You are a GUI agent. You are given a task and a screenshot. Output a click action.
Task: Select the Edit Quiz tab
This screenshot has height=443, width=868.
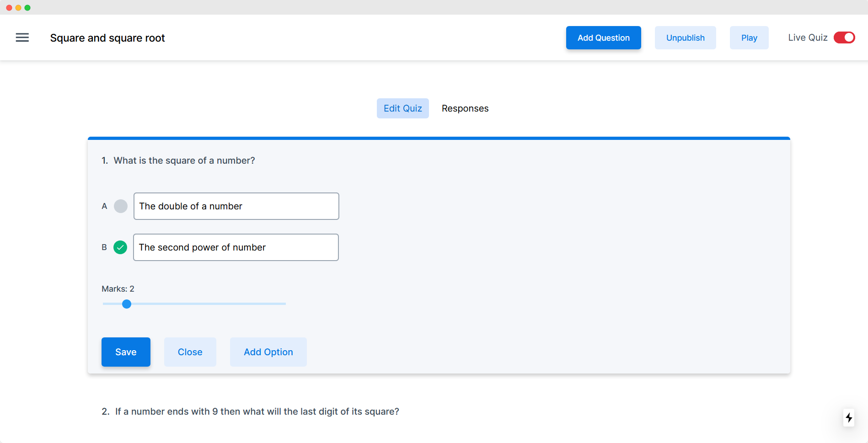403,108
